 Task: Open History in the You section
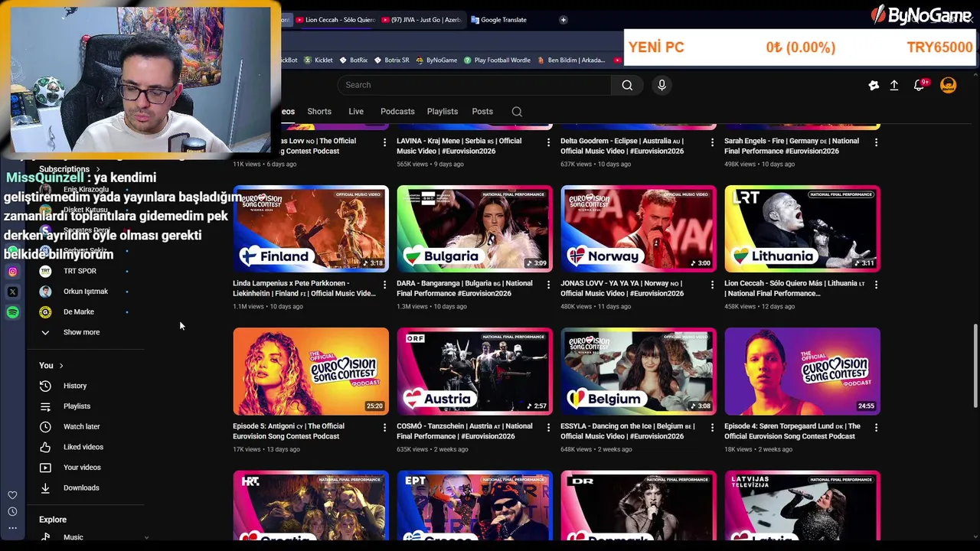[x=74, y=386]
